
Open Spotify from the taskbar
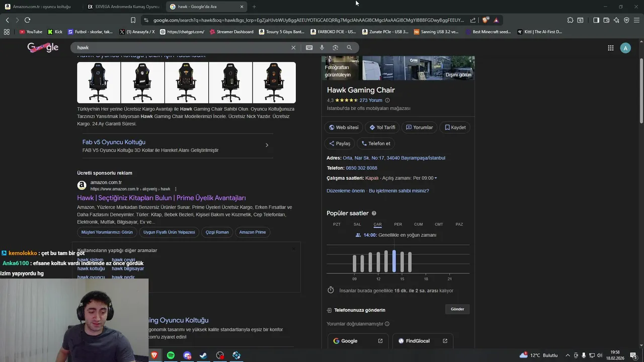[171, 355]
